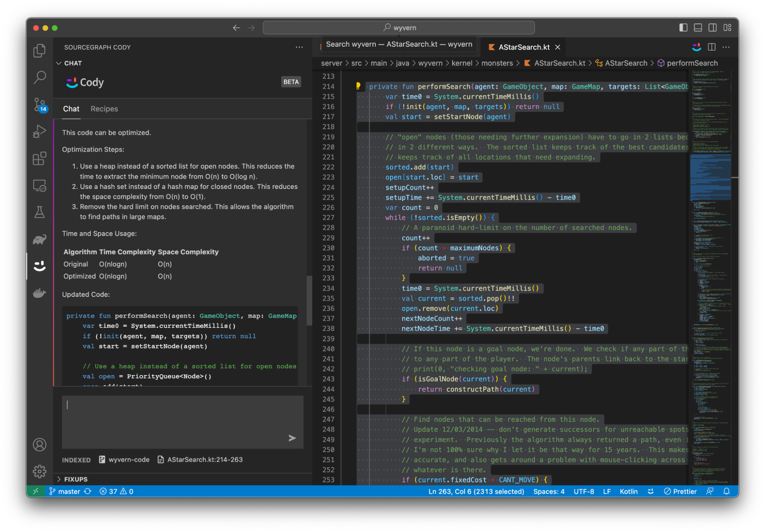Click the Cody icon in editor toolbar
This screenshot has width=765, height=532.
tap(696, 47)
